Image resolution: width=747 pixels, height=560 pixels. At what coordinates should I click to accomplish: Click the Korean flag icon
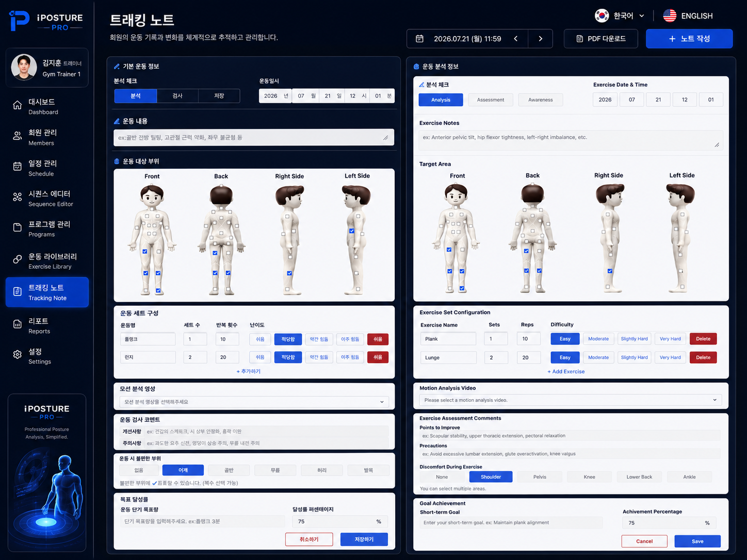[602, 15]
